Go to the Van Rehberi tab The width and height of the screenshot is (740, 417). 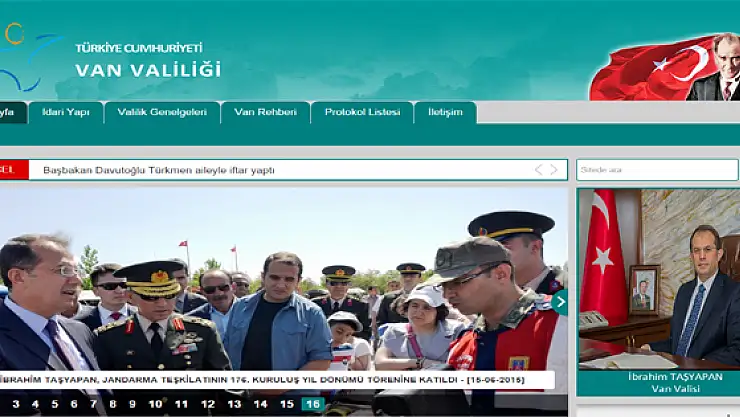click(x=265, y=112)
